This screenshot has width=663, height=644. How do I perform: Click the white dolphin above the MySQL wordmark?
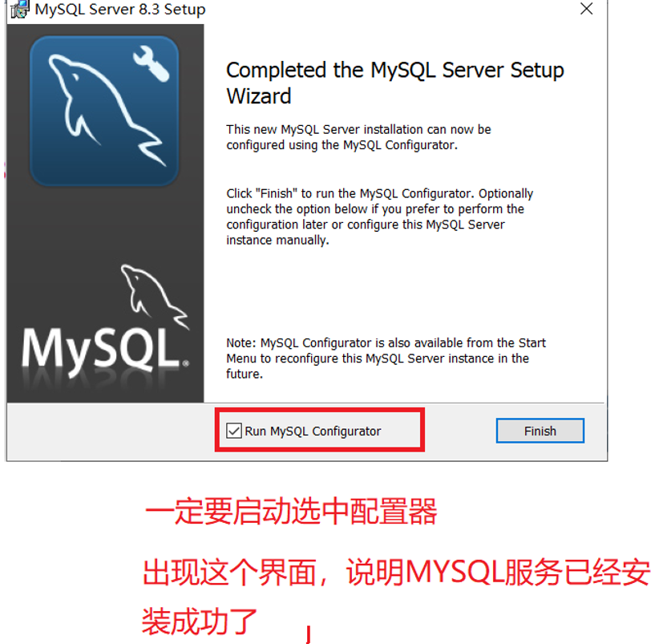pos(154,296)
